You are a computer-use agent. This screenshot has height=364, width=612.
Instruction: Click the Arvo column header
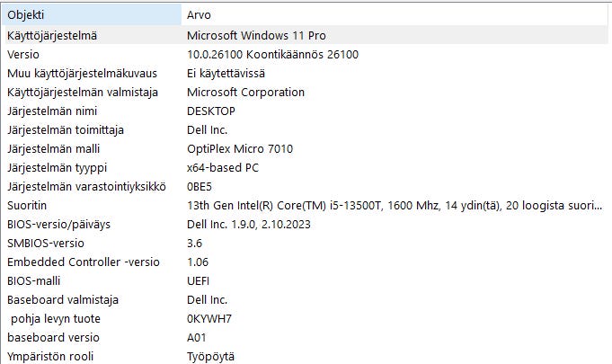[x=395, y=14]
